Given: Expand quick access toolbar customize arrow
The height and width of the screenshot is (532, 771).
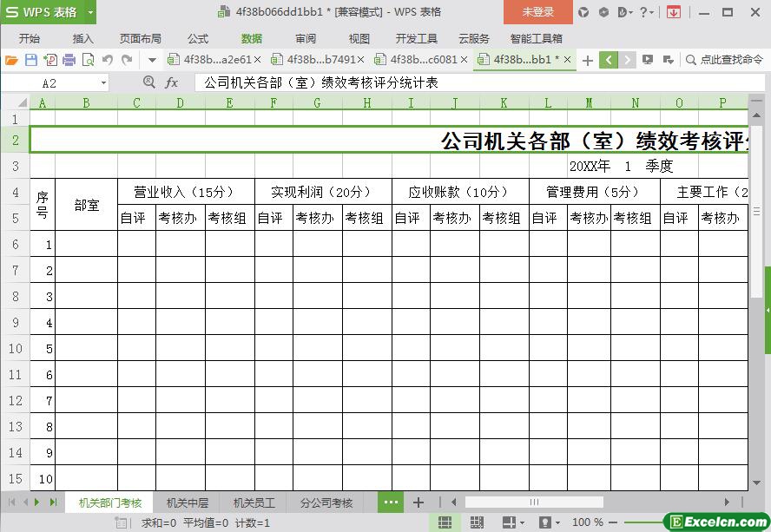Looking at the screenshot, I should click(x=152, y=60).
